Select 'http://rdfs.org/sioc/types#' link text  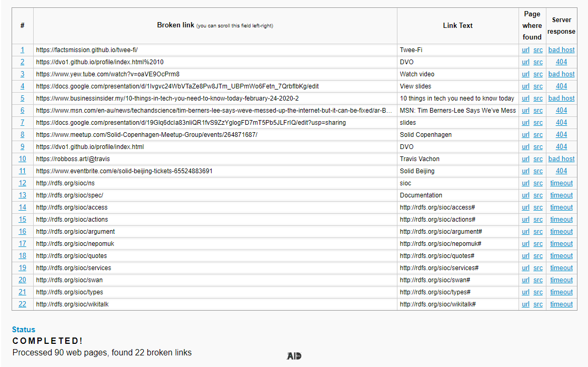tap(435, 292)
